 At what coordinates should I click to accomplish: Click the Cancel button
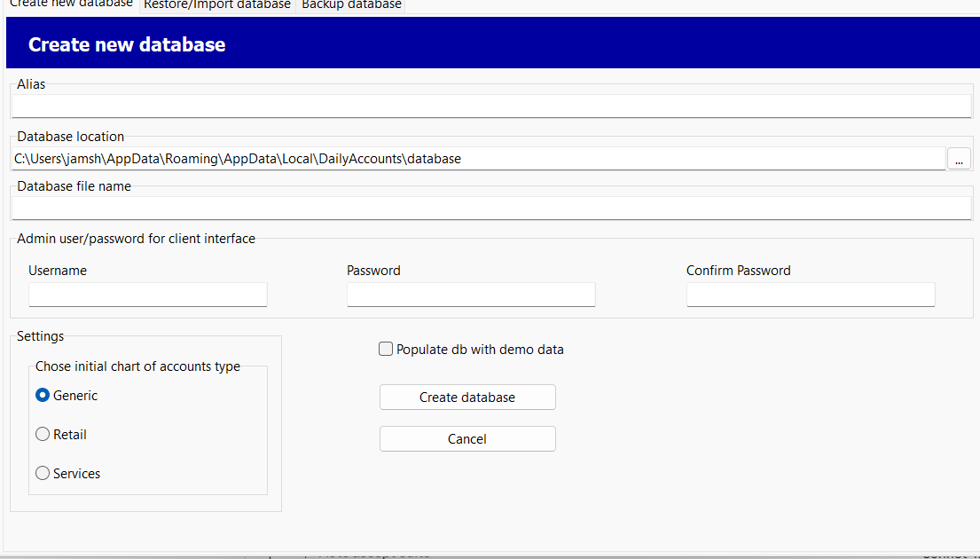(467, 439)
